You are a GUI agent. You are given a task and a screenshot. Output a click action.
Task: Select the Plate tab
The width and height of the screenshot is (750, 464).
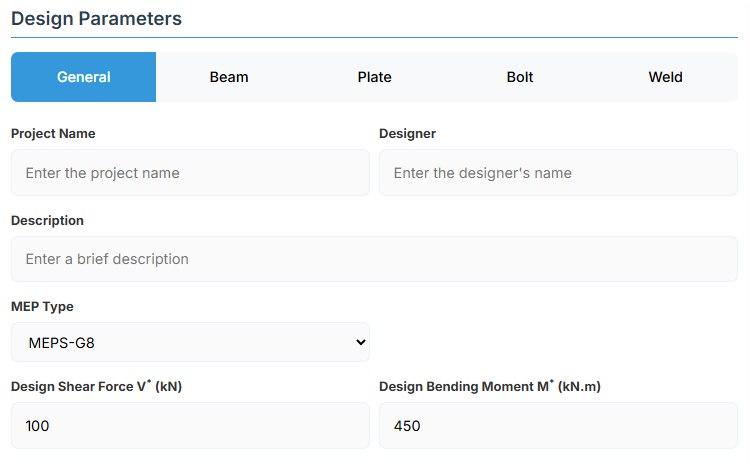pos(375,77)
